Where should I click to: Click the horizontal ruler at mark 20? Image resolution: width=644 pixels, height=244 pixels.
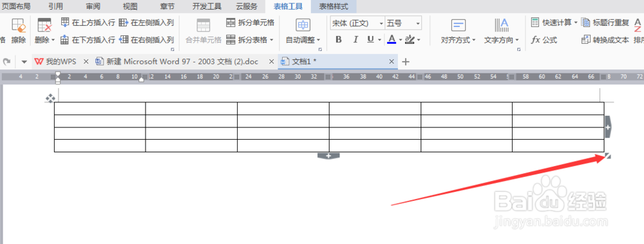click(x=216, y=77)
